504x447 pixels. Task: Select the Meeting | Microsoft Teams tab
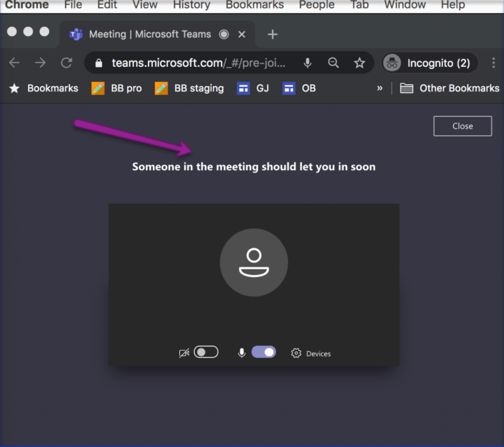157,34
